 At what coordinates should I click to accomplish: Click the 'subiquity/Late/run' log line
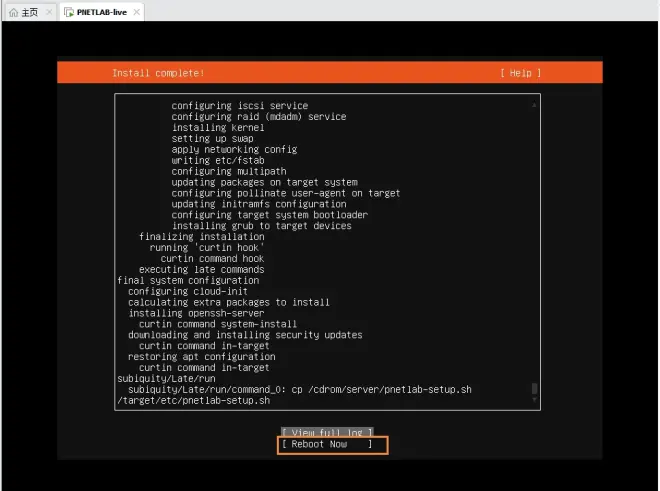coord(166,379)
